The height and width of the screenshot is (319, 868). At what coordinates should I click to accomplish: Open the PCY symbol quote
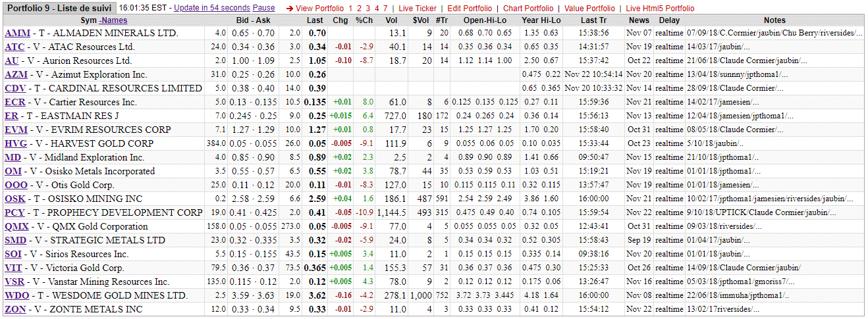pos(14,212)
